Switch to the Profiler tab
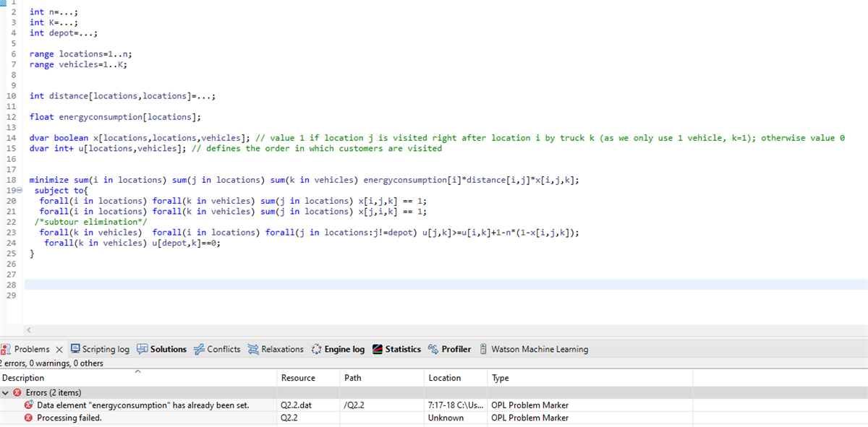The height and width of the screenshot is (427, 868). coord(449,349)
